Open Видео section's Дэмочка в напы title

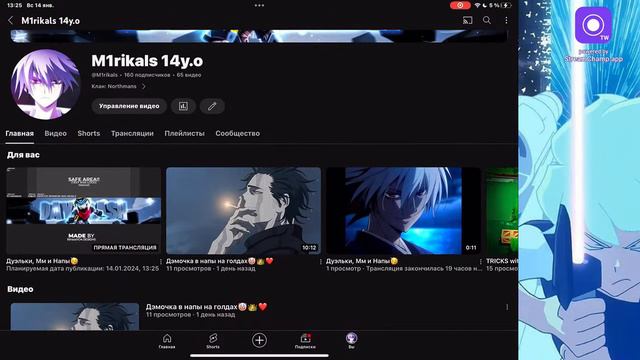(x=207, y=307)
